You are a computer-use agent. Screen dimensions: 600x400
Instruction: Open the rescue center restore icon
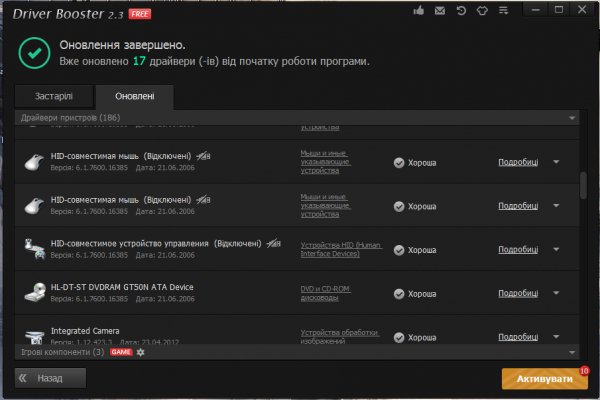click(x=461, y=10)
